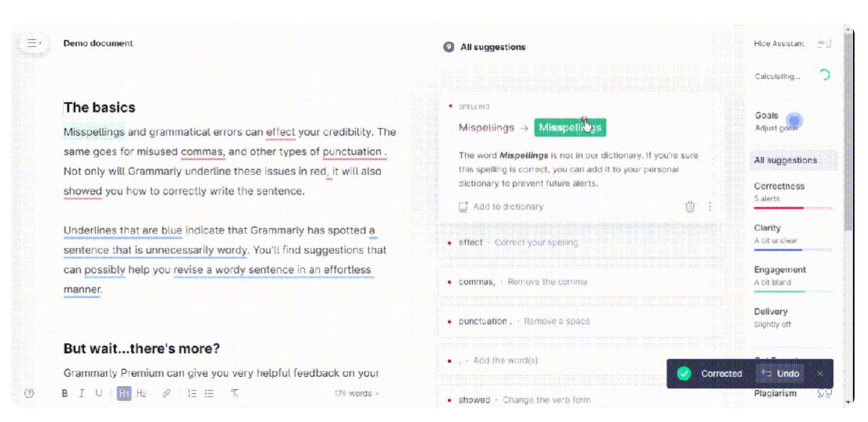Insert a hyperlink with the link icon
868x422 pixels.
(166, 394)
